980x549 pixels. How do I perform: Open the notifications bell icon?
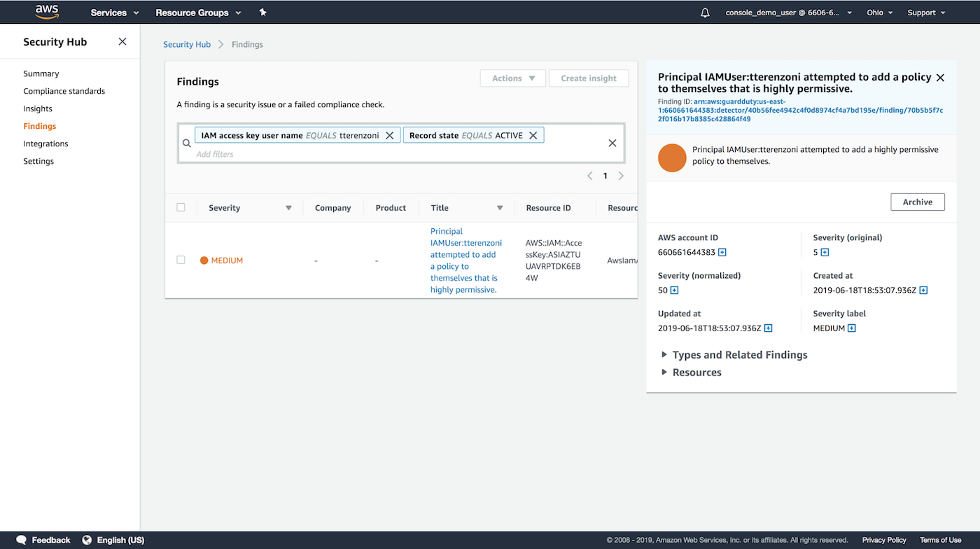pos(705,13)
